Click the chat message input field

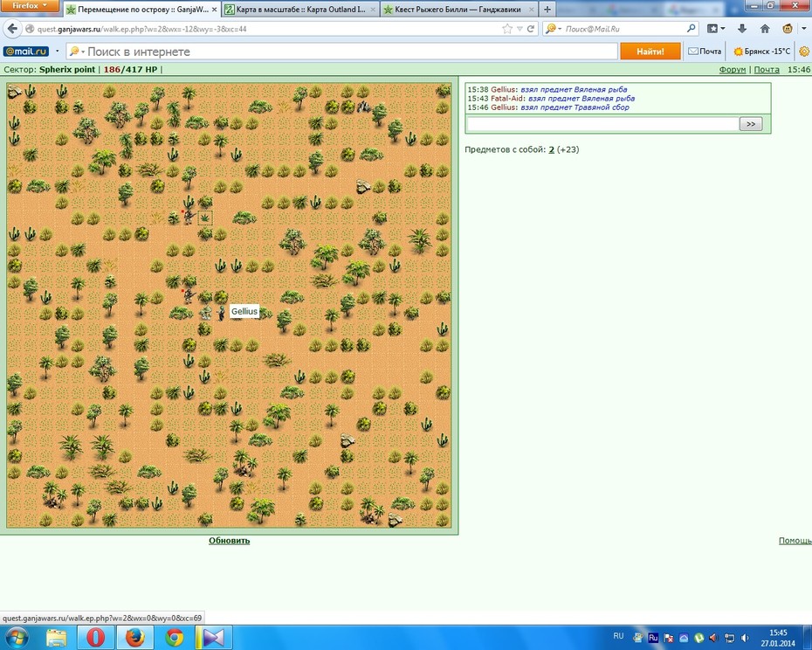tap(602, 124)
